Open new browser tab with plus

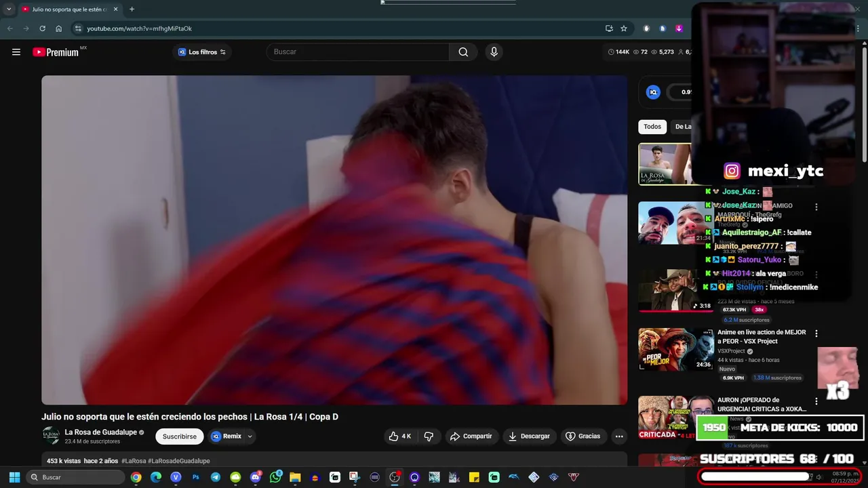click(x=132, y=9)
